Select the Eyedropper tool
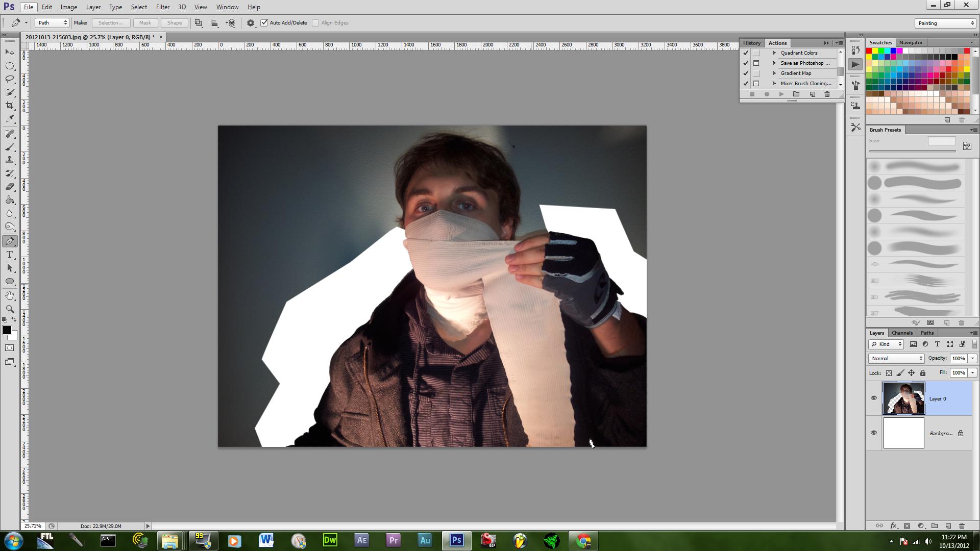 point(10,119)
